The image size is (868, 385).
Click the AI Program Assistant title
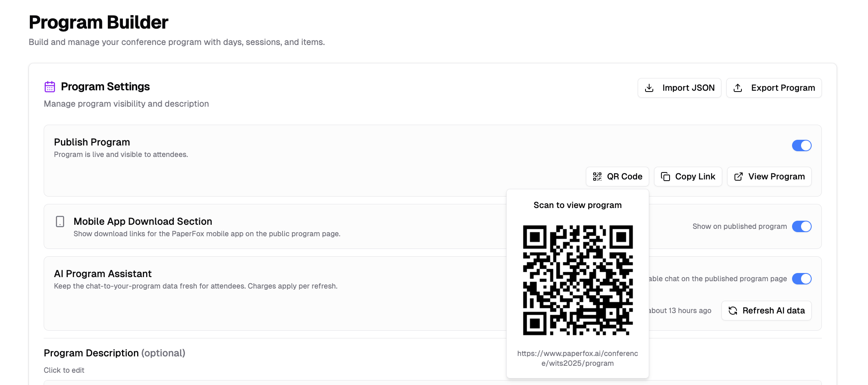[102, 274]
